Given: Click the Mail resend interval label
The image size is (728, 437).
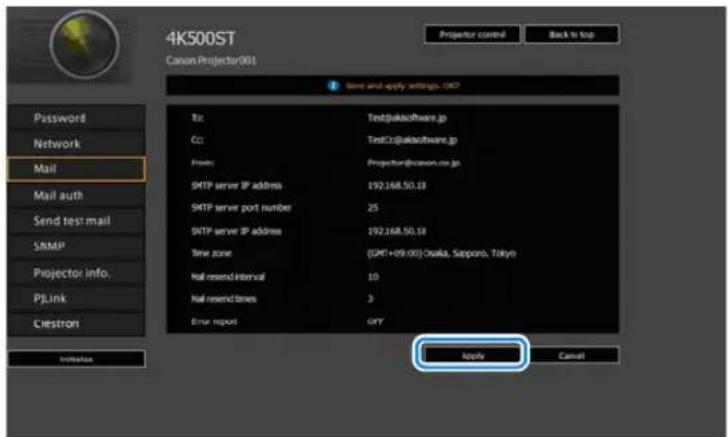Looking at the screenshot, I should tap(228, 277).
